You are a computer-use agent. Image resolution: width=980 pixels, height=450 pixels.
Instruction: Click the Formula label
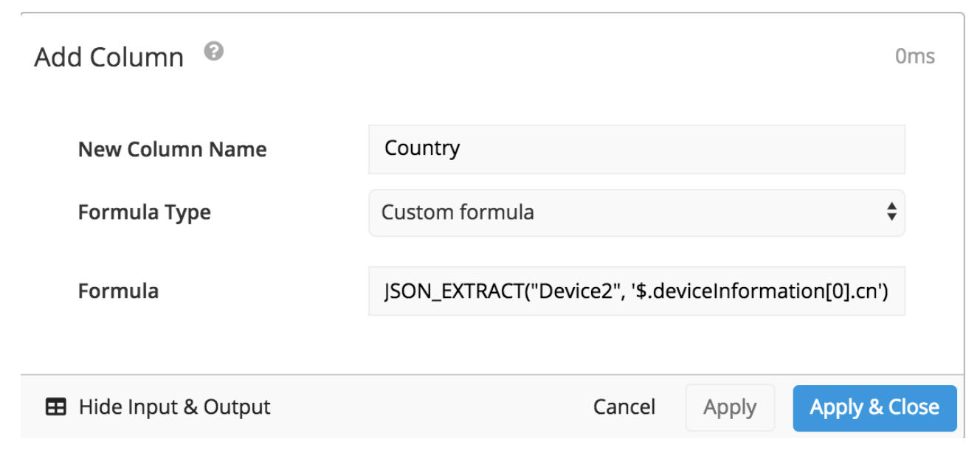(117, 291)
